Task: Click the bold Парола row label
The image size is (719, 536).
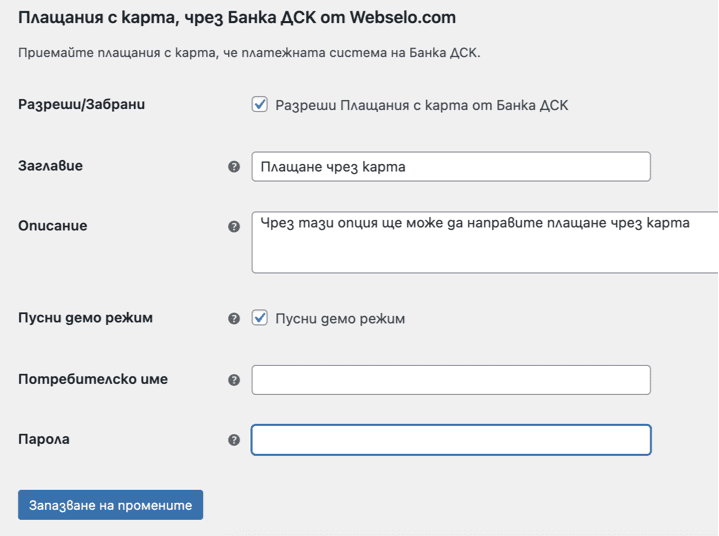Action: [x=44, y=439]
